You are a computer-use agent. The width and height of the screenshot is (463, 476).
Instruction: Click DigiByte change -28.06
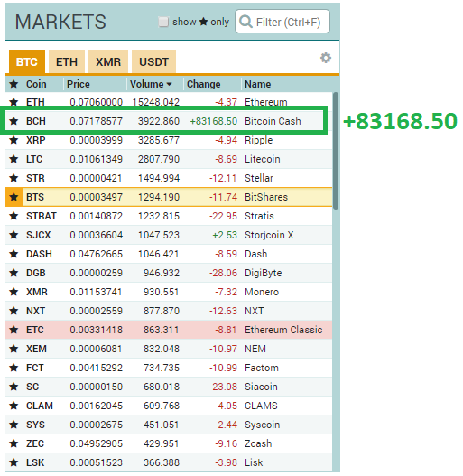223,273
